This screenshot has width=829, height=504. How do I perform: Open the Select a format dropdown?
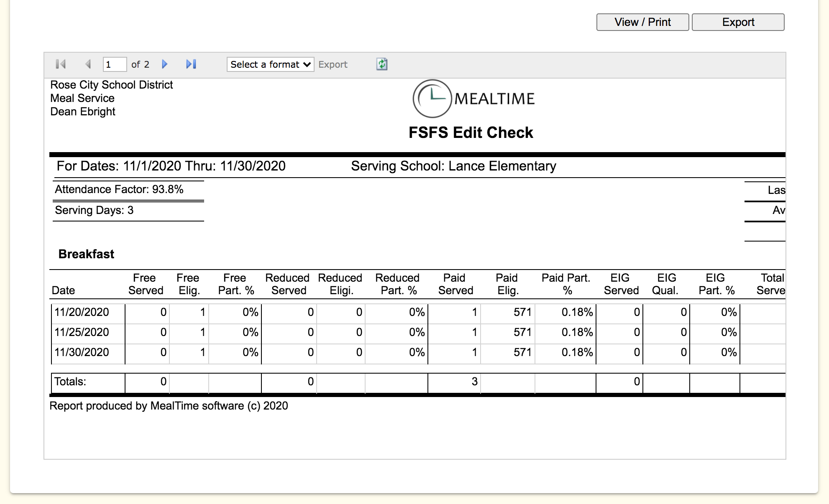pos(270,64)
